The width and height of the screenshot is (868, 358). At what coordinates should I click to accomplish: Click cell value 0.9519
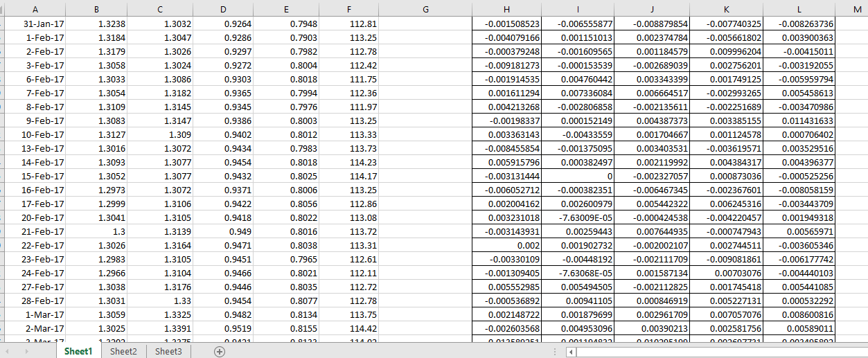point(222,328)
